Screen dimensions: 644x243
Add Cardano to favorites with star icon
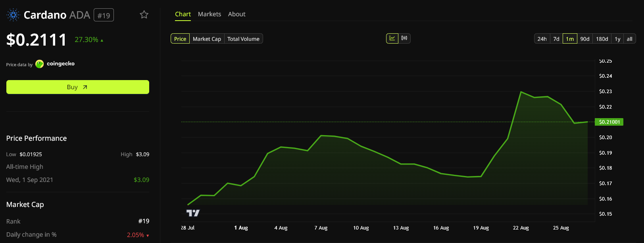click(144, 15)
